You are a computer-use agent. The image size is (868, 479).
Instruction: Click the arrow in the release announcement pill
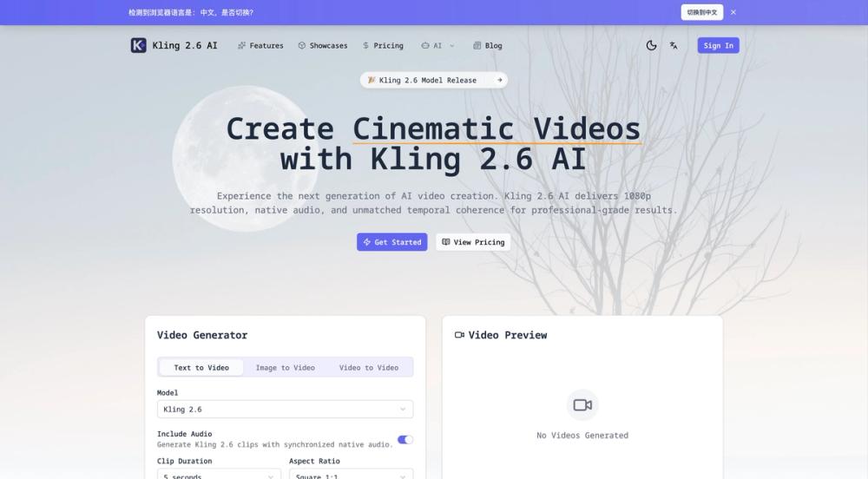coord(499,80)
